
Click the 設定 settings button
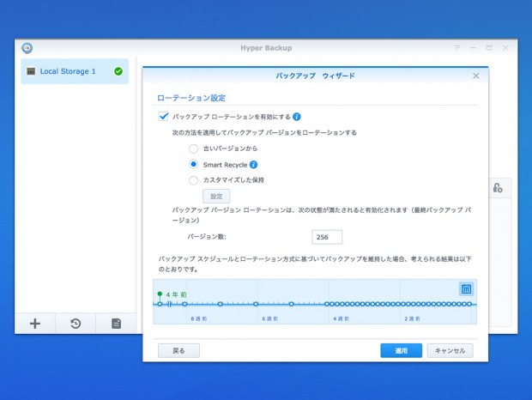click(216, 196)
